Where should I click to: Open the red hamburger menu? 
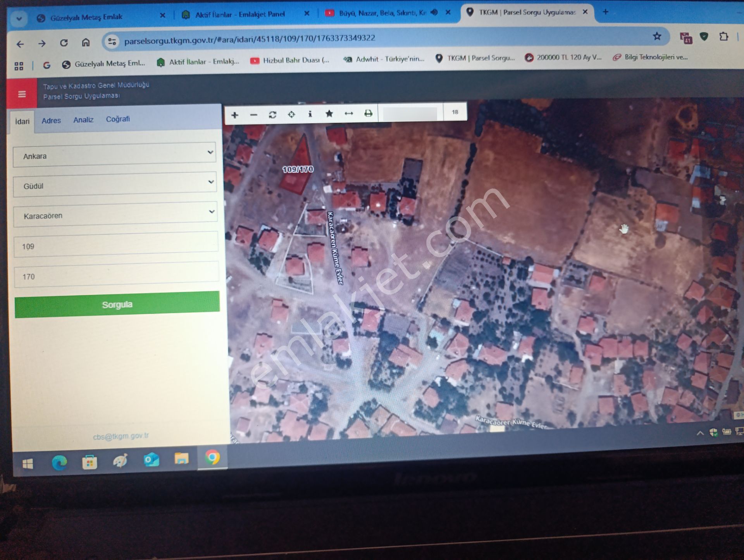(x=22, y=94)
